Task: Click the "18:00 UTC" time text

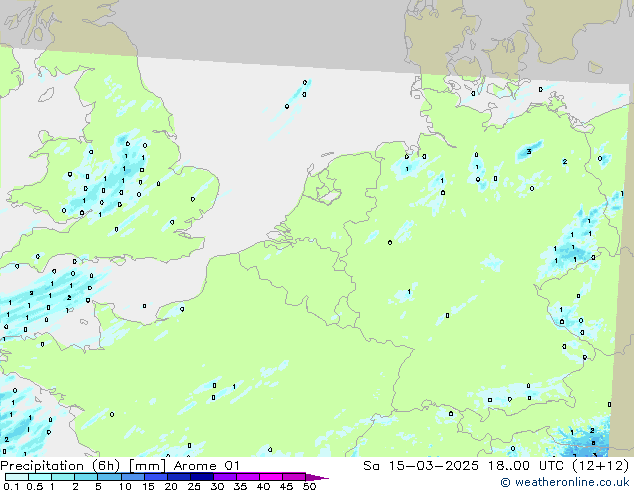Action: pos(525,466)
